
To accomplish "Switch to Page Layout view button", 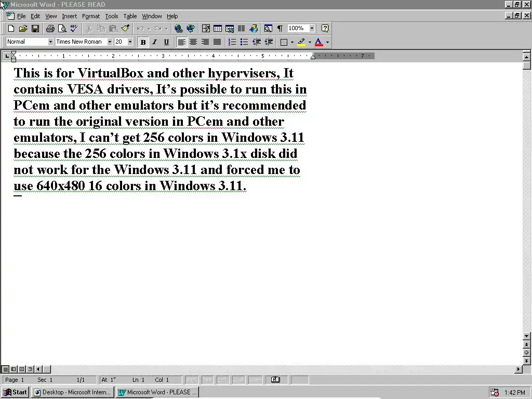I will pyautogui.click(x=22, y=369).
